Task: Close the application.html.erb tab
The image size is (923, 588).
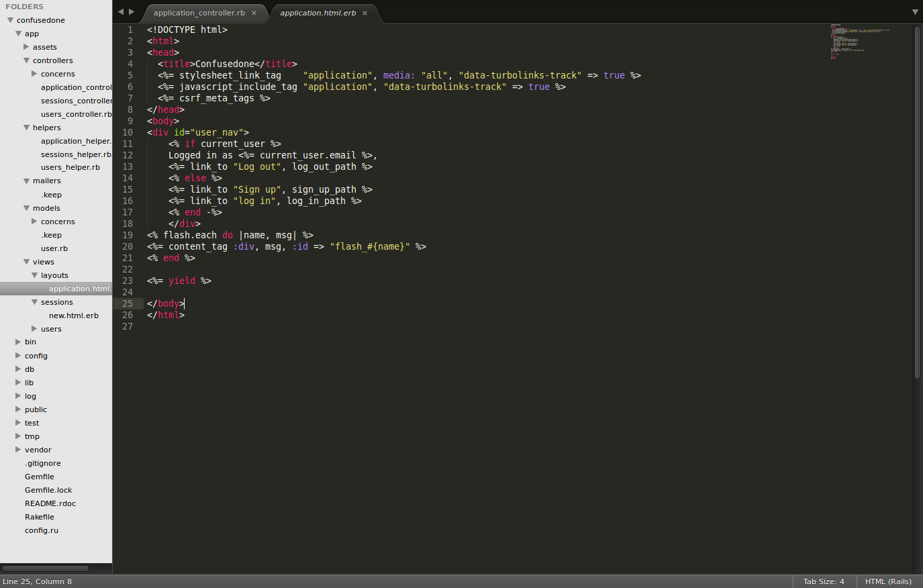Action: tap(365, 13)
